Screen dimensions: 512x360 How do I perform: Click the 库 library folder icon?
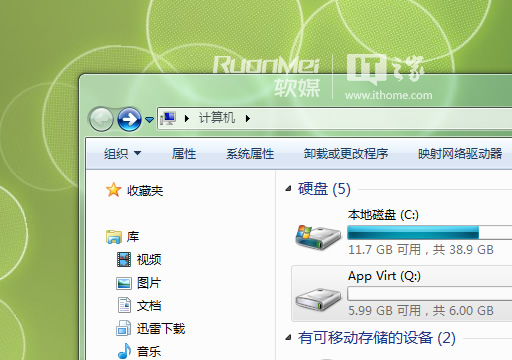coord(114,237)
